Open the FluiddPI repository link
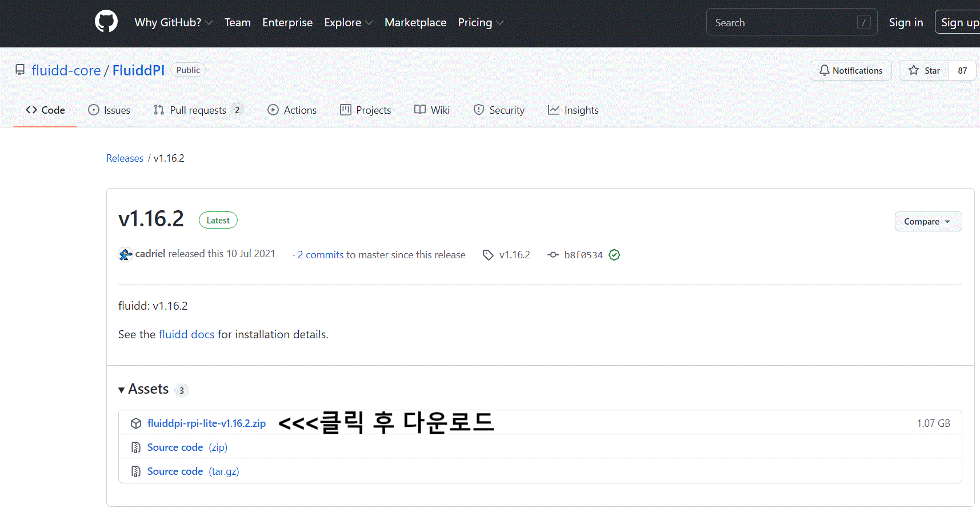Image resolution: width=980 pixels, height=512 pixels. 138,70
